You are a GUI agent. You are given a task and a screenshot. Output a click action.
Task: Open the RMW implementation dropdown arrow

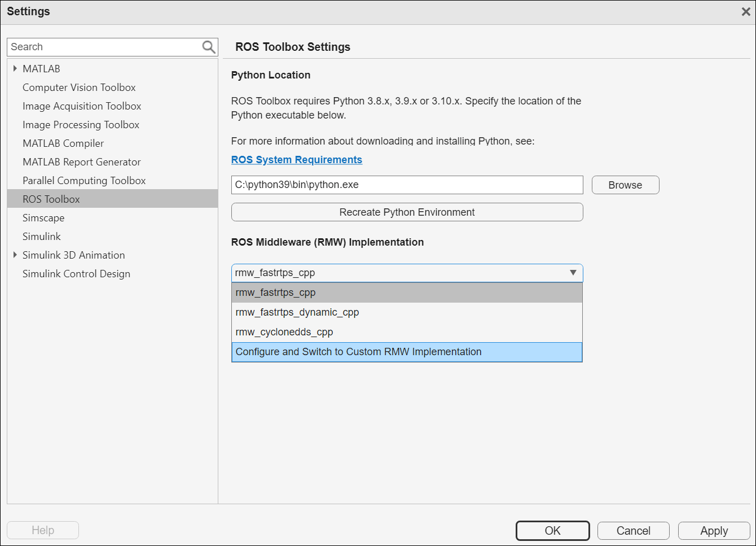pos(573,273)
